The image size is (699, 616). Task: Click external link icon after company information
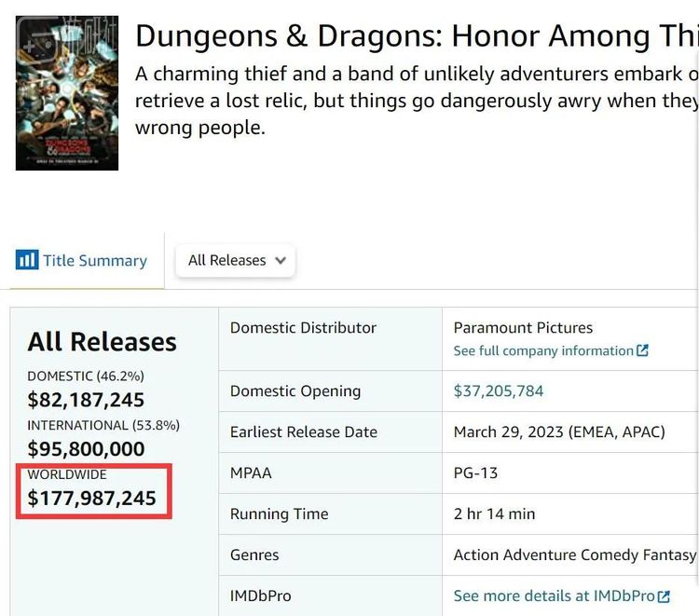click(x=642, y=351)
